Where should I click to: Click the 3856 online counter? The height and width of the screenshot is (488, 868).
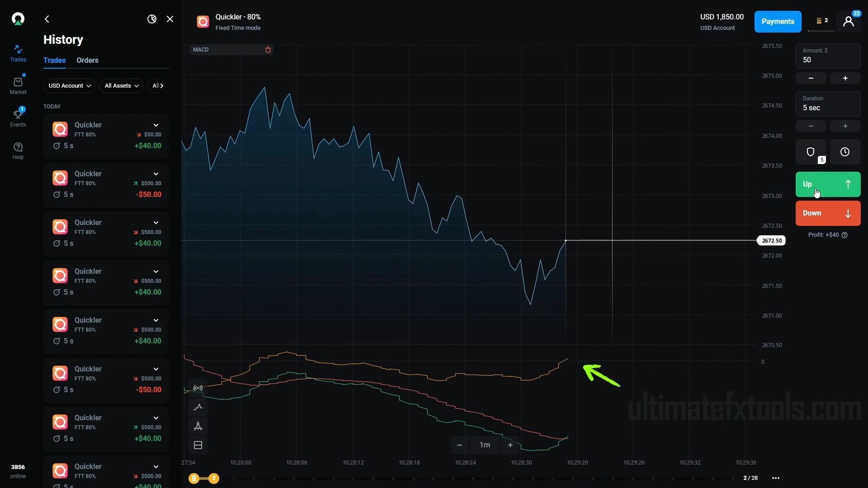[18, 471]
